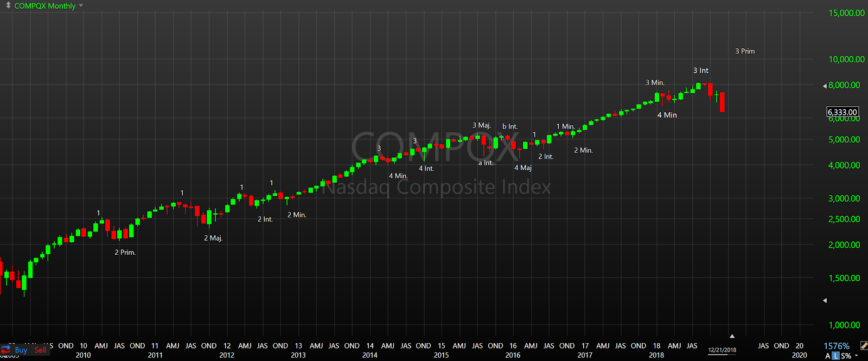Toggle the A auto-scale button
The width and height of the screenshot is (868, 361).
pos(828,356)
